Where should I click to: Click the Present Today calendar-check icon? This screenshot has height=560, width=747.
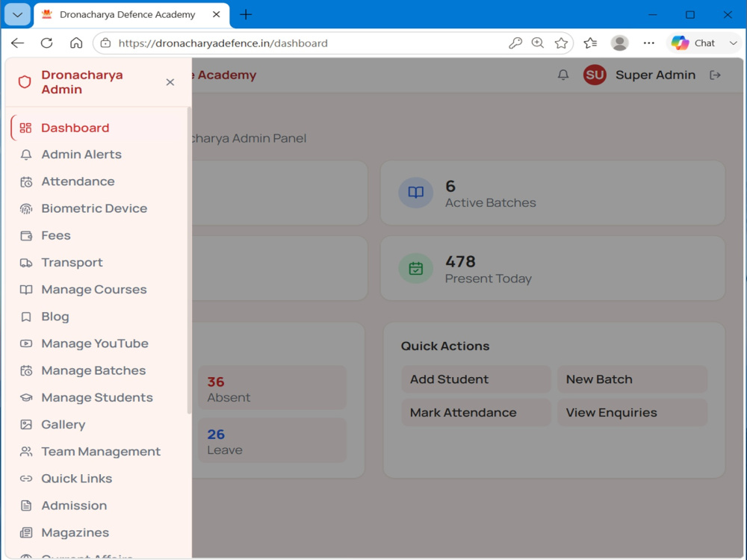[x=416, y=268]
